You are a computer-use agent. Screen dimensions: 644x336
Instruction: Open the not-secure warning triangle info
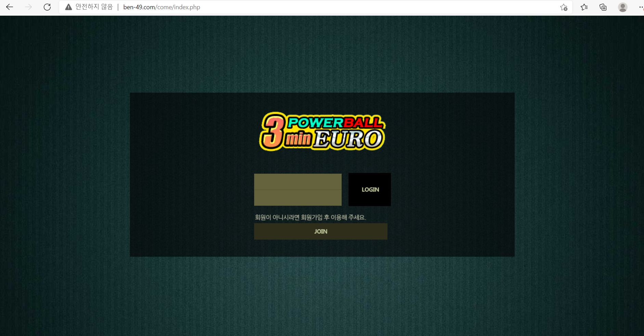pos(68,7)
